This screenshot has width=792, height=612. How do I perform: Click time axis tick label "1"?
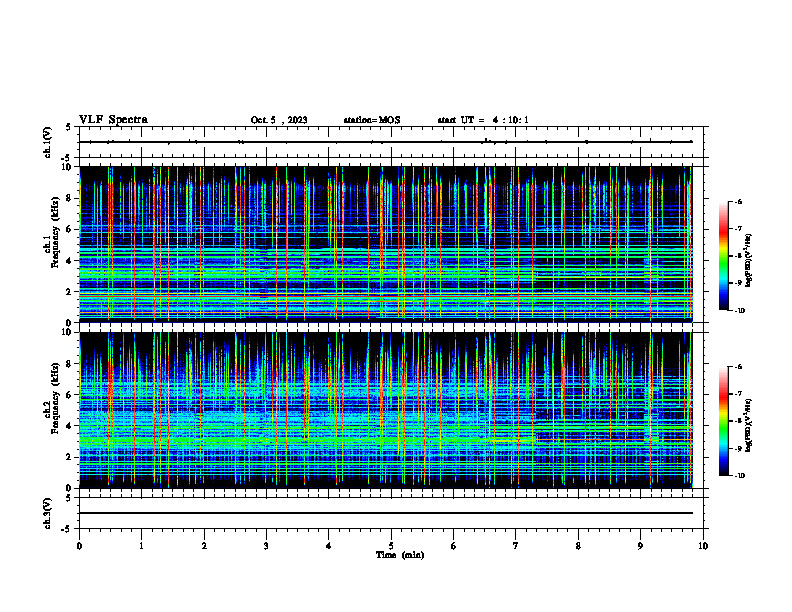click(141, 546)
